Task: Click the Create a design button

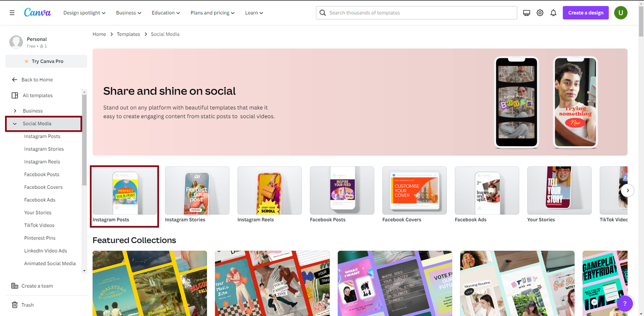Action: coord(586,13)
